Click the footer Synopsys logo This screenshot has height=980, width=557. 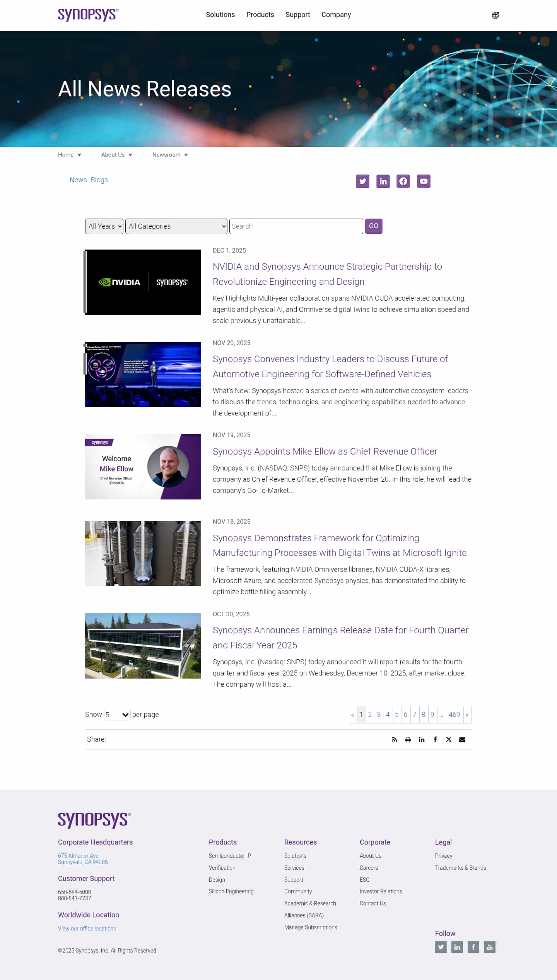point(94,820)
